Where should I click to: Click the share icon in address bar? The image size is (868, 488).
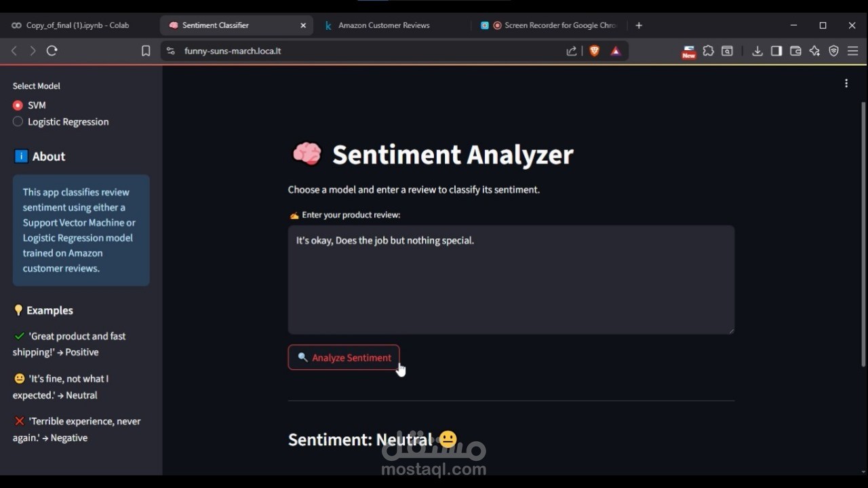coord(572,51)
